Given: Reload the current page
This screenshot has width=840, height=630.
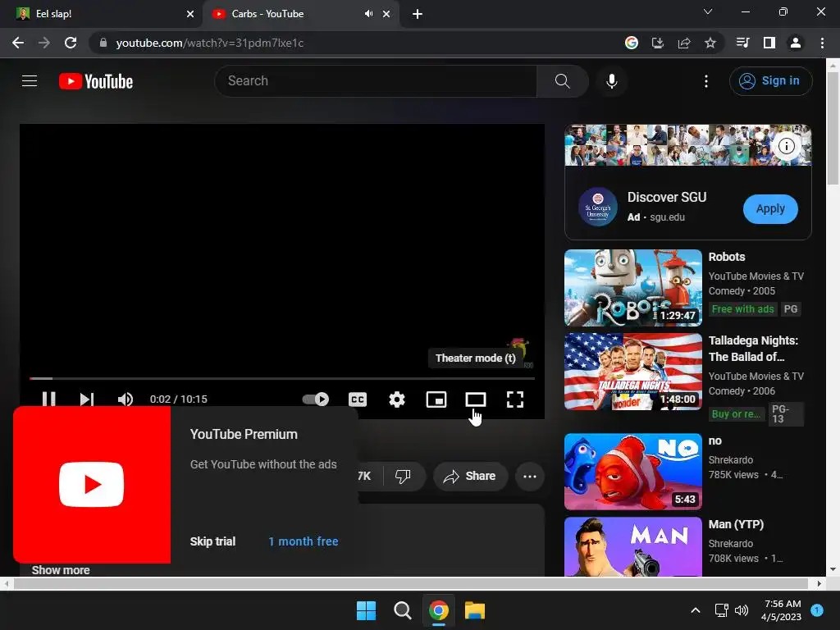Looking at the screenshot, I should click(x=71, y=43).
